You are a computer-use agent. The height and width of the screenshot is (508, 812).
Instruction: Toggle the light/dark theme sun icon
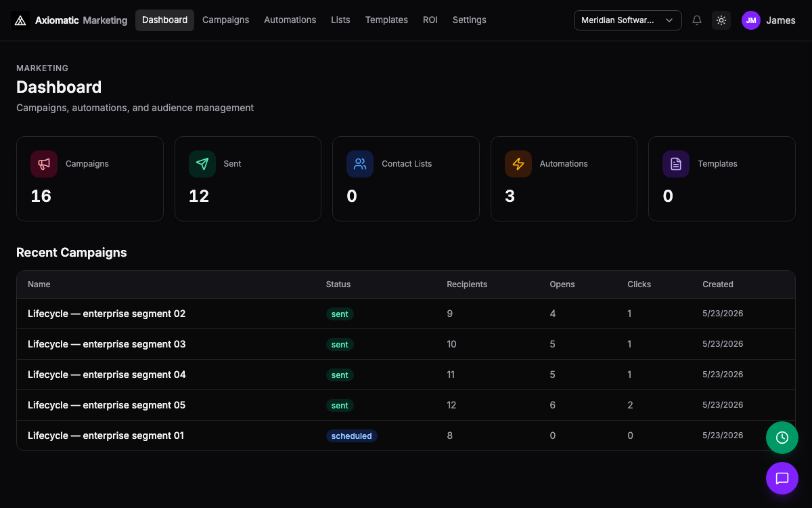point(721,20)
